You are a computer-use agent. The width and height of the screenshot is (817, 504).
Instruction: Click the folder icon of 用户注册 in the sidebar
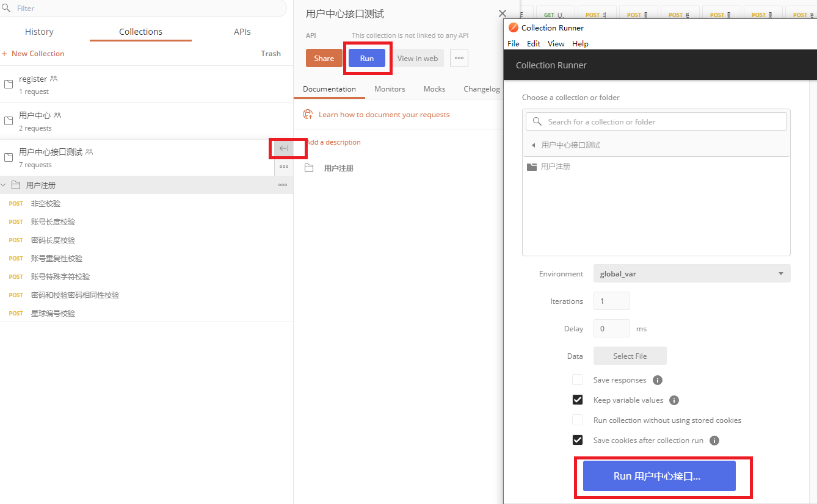pos(16,185)
